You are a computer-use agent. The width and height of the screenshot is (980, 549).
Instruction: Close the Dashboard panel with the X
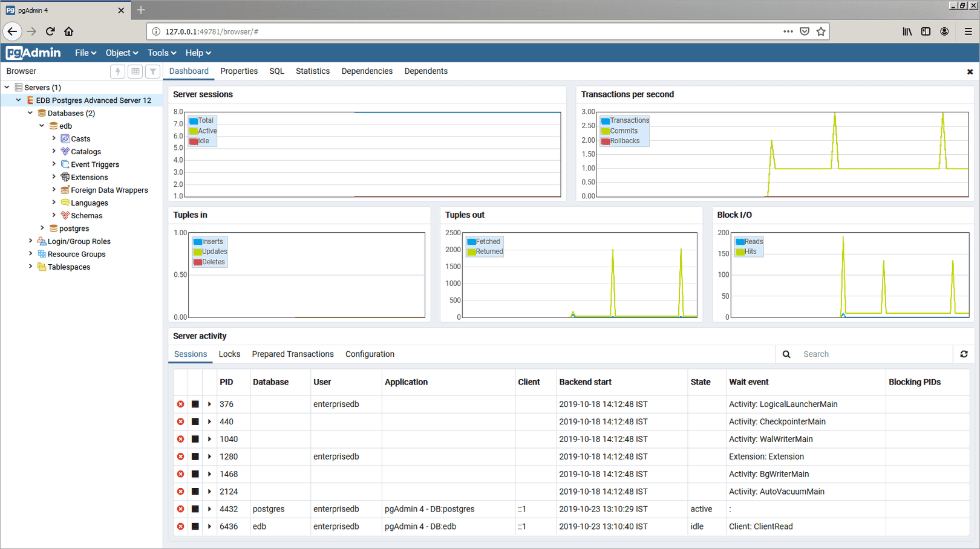click(x=970, y=71)
